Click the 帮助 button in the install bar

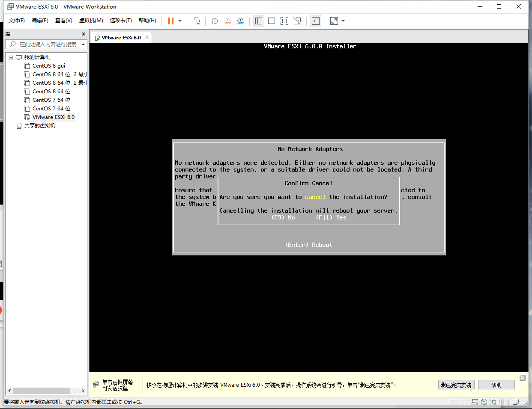tap(496, 385)
